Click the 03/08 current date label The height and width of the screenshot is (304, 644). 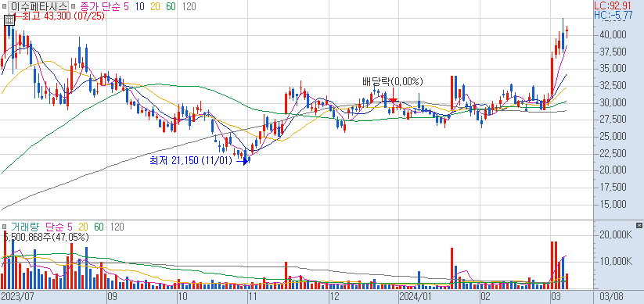coord(611,297)
